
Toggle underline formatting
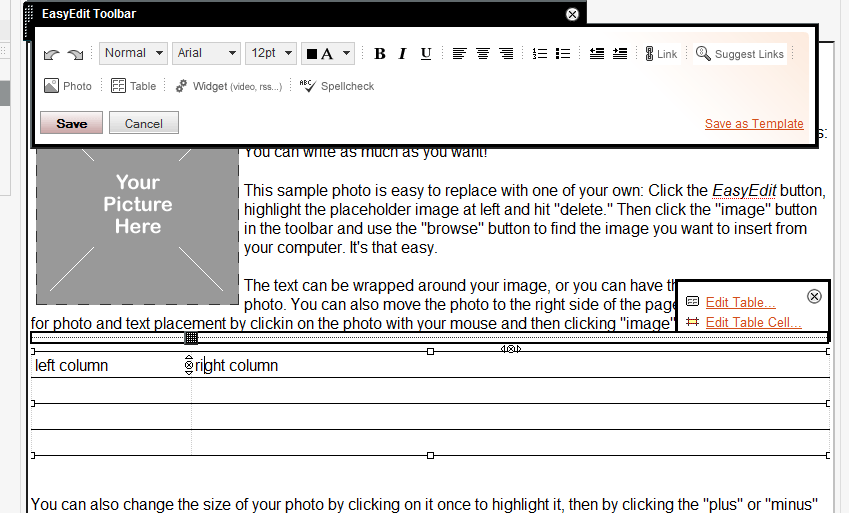(426, 54)
